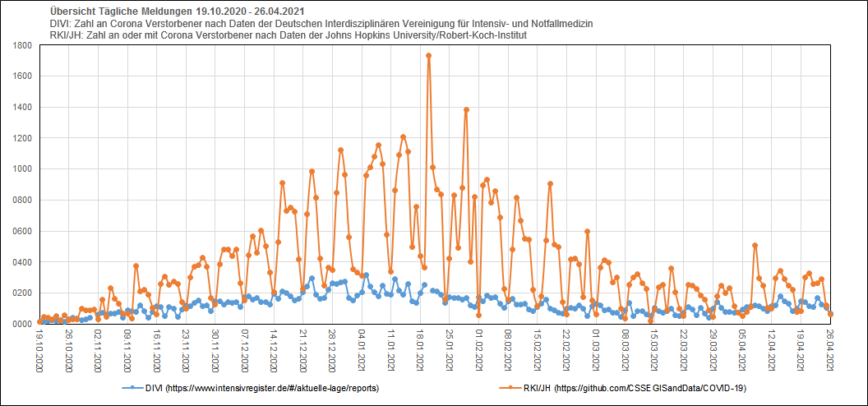Viewport: 868px width, 406px height.
Task: Click x-axis date 23.11.2020
Action: [187, 351]
